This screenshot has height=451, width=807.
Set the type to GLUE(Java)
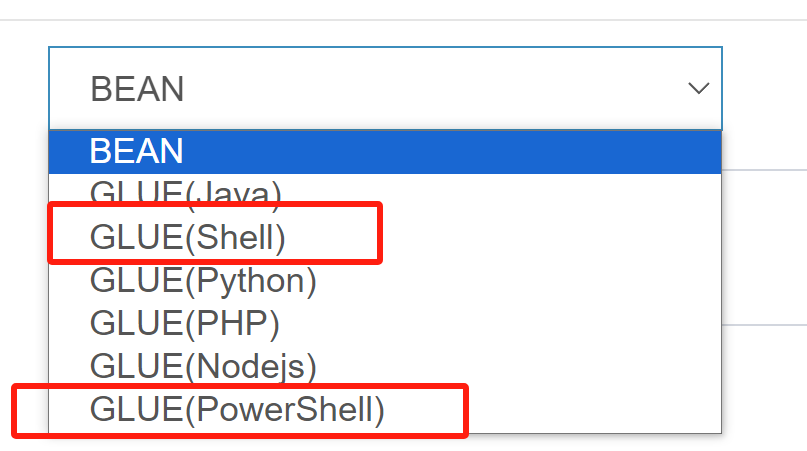click(186, 192)
